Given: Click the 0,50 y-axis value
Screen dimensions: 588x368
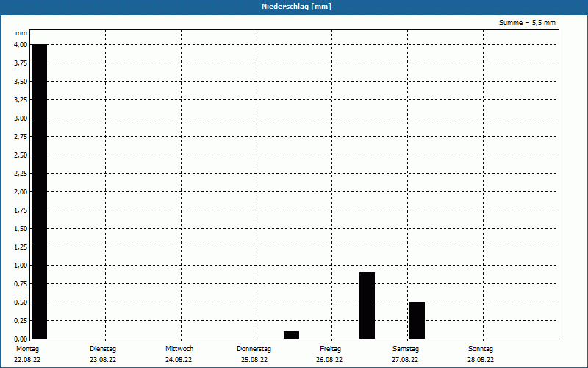Looking at the screenshot, I should 21,302.
